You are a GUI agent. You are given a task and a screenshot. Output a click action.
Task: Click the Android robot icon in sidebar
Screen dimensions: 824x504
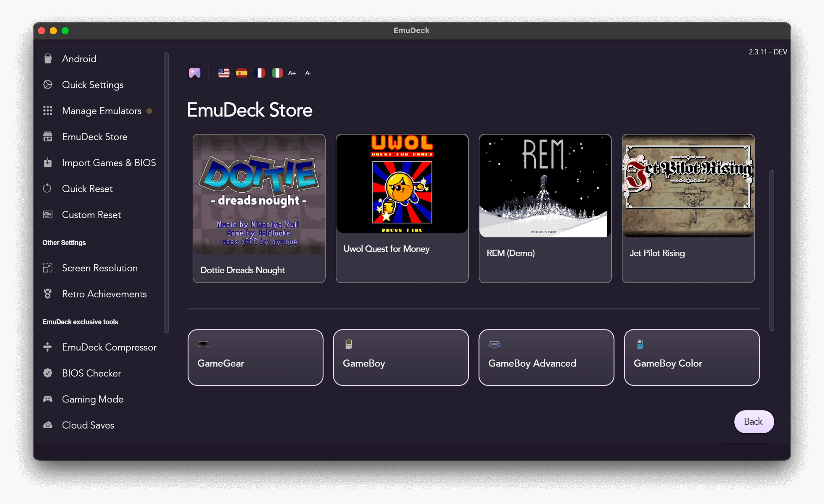(x=48, y=59)
